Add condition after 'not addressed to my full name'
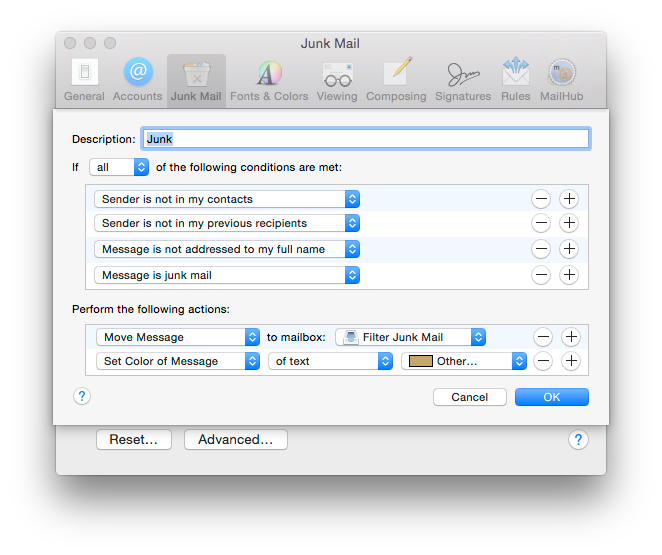Viewport: 662px width, 555px height. click(569, 249)
